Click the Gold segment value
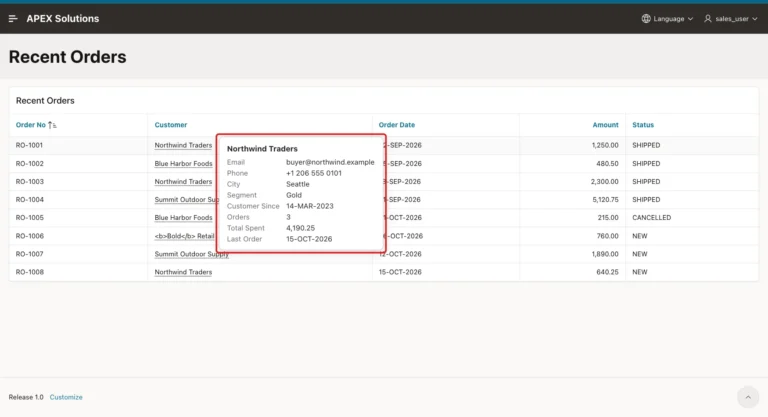Viewport: 768px width, 417px height. click(x=294, y=195)
